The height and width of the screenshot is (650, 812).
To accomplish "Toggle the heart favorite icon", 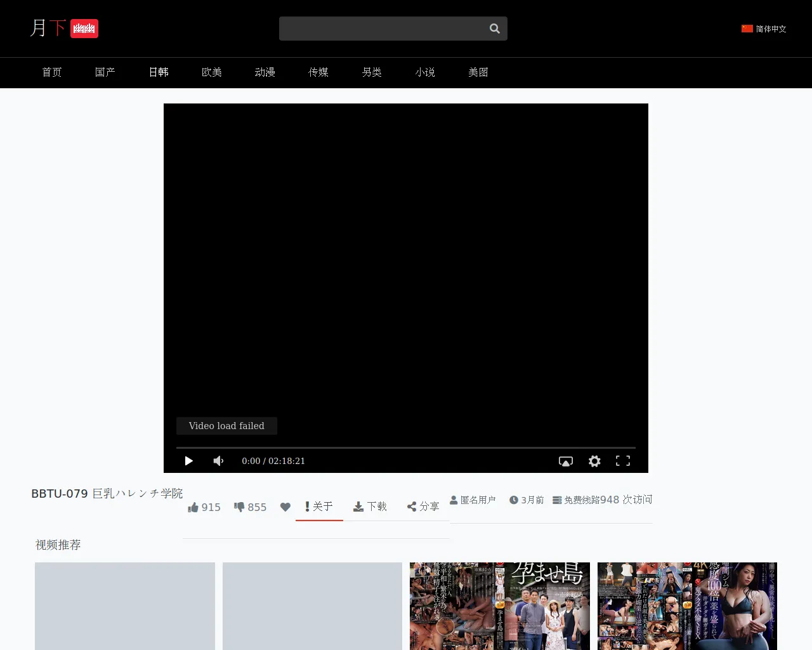I will tap(285, 507).
